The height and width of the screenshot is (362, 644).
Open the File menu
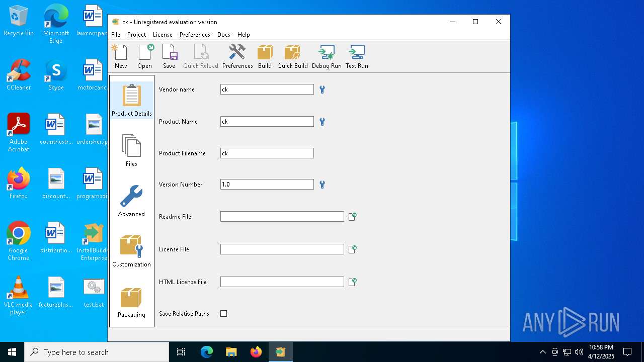(x=116, y=35)
